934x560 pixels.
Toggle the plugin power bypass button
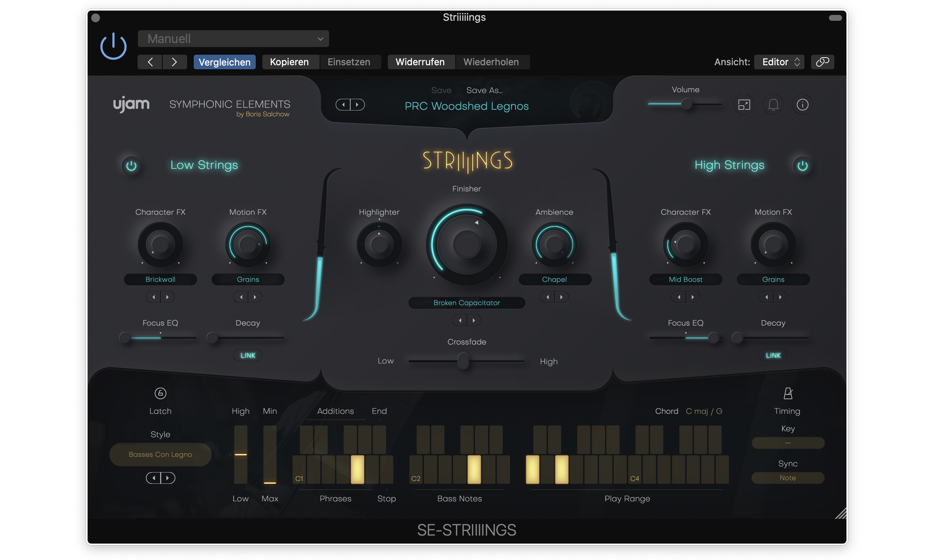pyautogui.click(x=113, y=46)
